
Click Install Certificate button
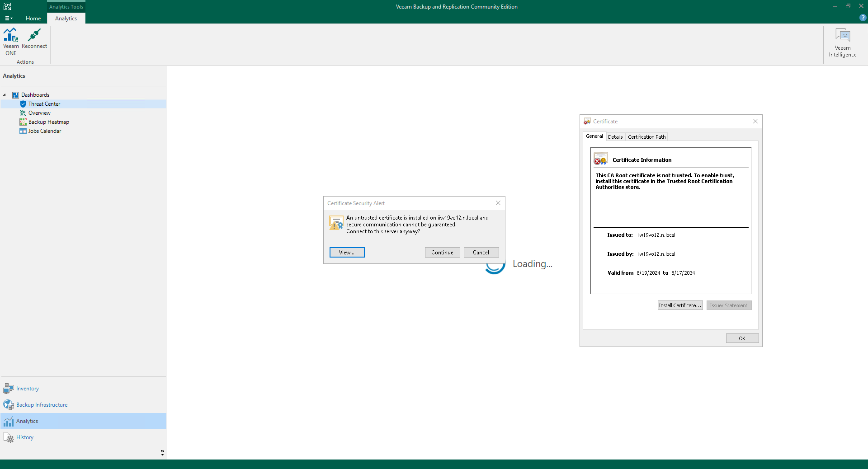680,305
